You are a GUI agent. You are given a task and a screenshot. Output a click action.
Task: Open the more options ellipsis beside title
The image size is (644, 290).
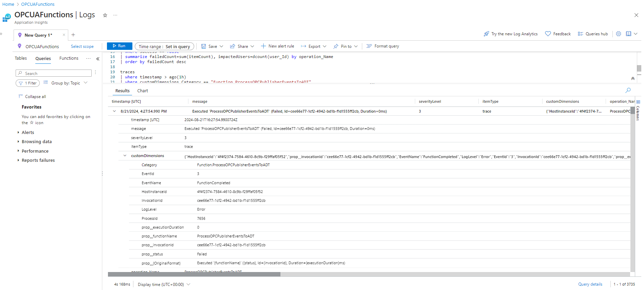115,15
